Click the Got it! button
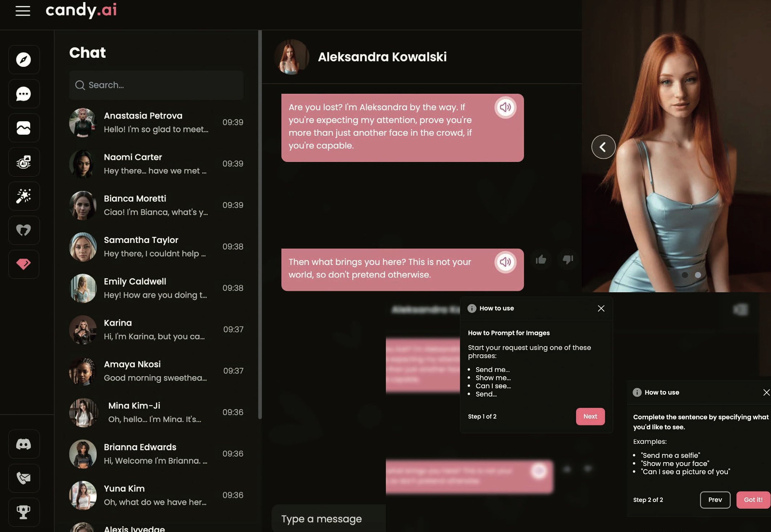 click(753, 500)
